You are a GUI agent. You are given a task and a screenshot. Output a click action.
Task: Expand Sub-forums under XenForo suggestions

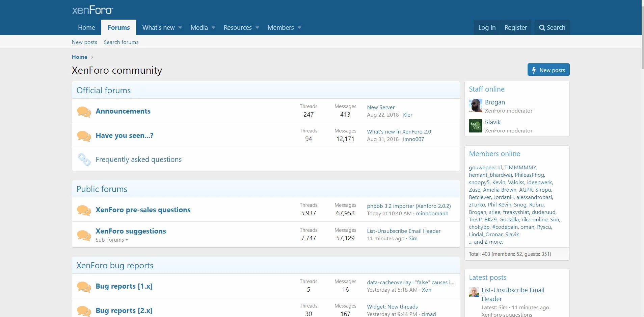pyautogui.click(x=112, y=240)
